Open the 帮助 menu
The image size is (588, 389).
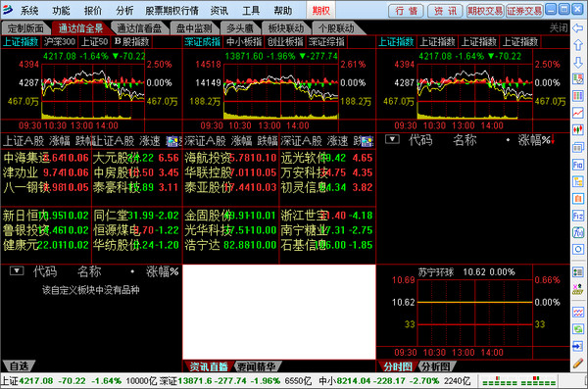coord(283,11)
